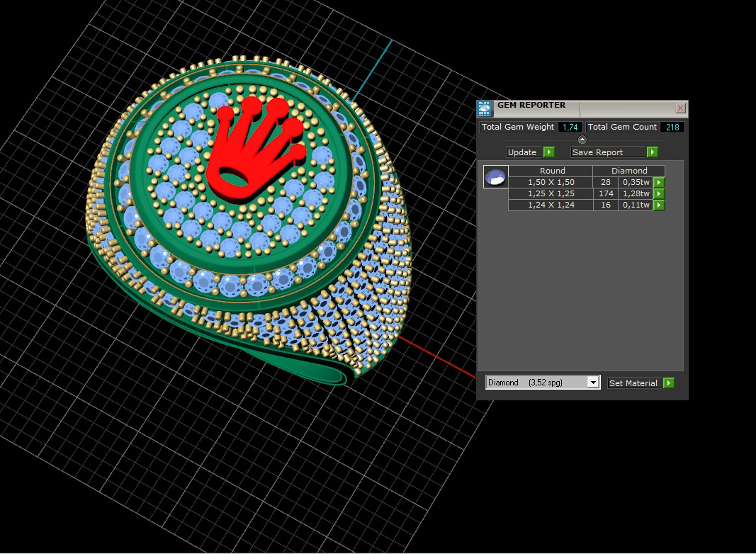Click the Set Material button
This screenshot has height=554, width=756.
pos(634,383)
